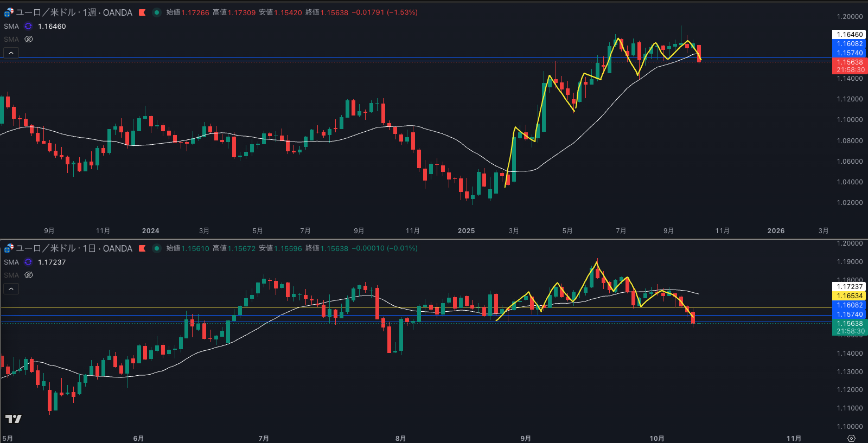Show the hidden SMA indicator on weekly chart

click(x=29, y=39)
